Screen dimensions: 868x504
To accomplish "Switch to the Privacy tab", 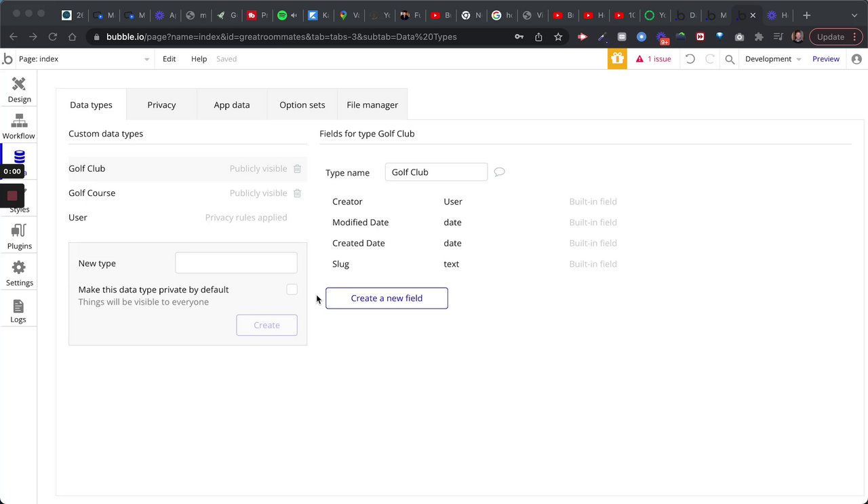I will coord(161,105).
